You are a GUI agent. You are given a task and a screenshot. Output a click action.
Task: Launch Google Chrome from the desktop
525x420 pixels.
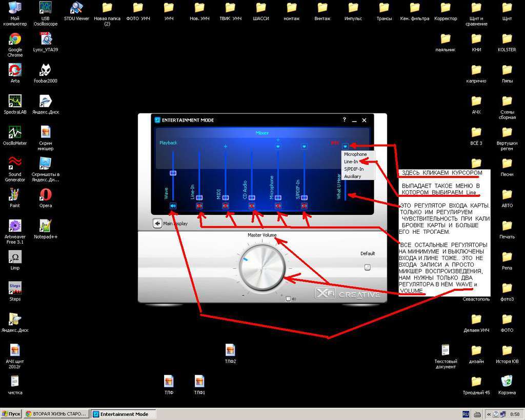tap(15, 45)
